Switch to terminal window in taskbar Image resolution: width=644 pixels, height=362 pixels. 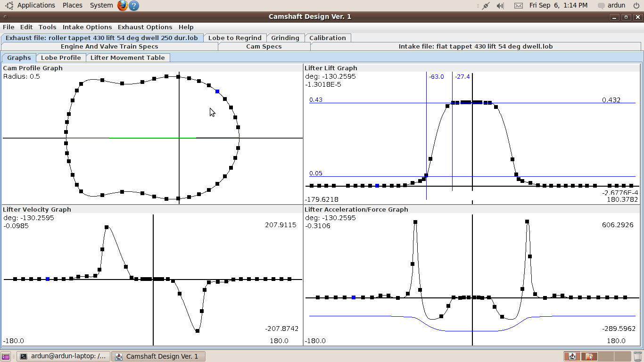coord(63,356)
